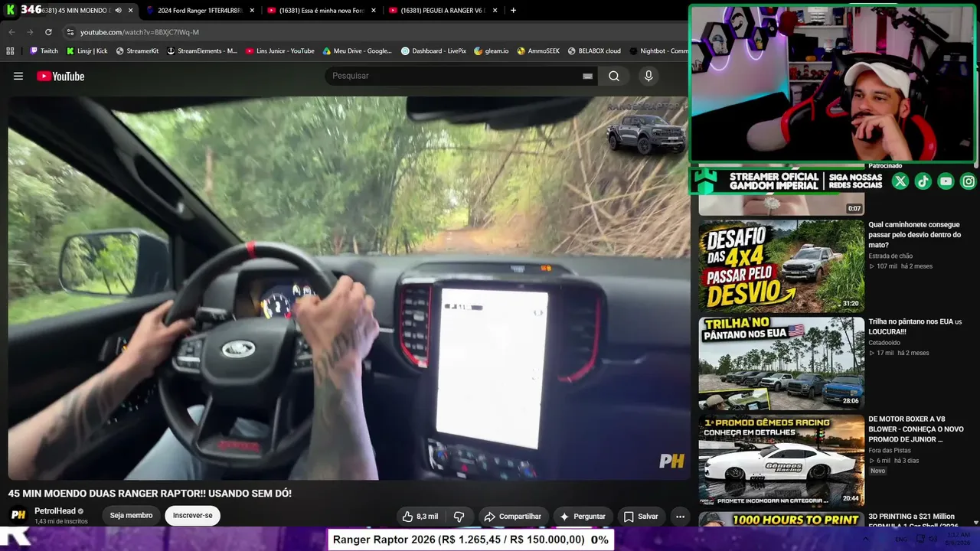
Task: Open the 1000 Hours to Print thumbnail
Action: point(781,520)
